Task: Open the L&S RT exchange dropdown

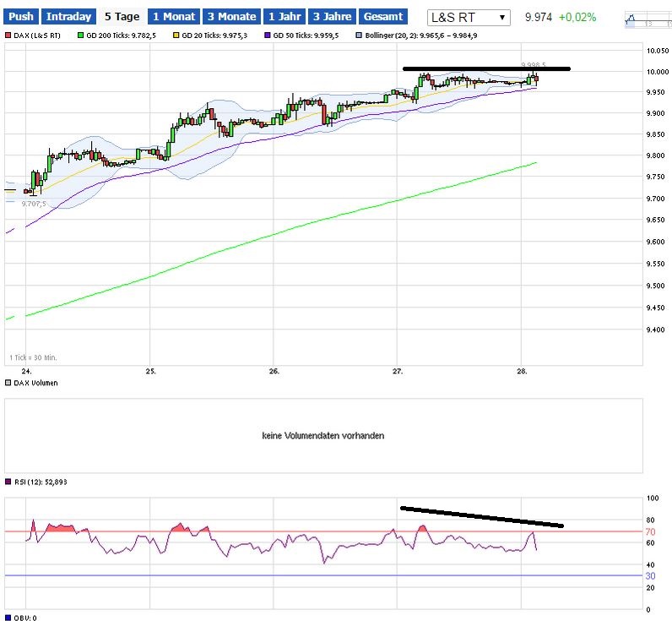Action: tap(469, 18)
